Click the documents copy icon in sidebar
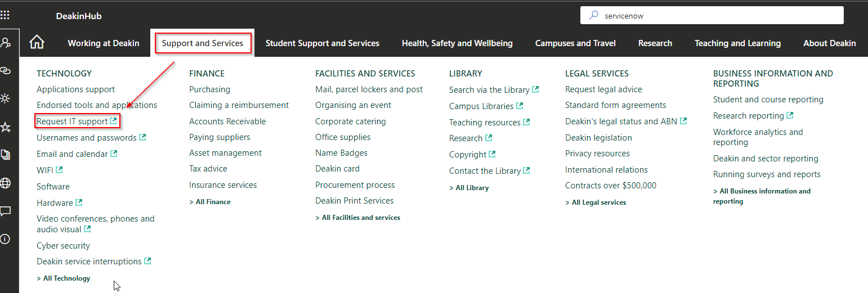868x293 pixels. (6, 155)
